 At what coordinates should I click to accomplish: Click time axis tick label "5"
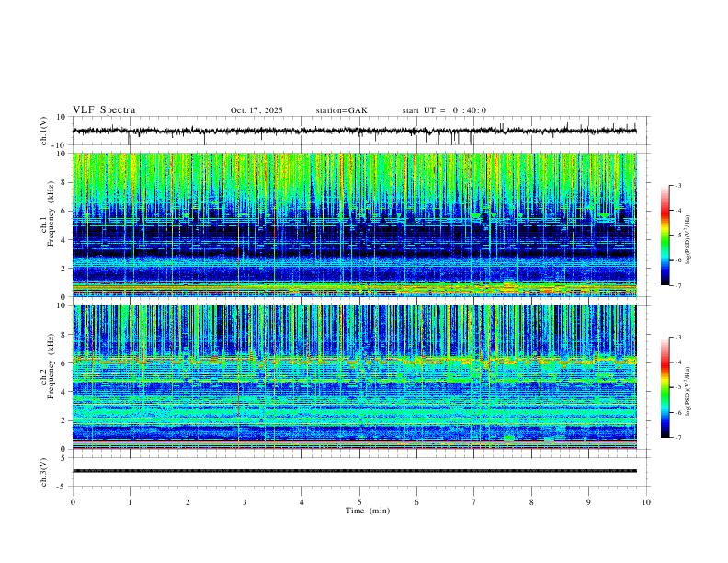tap(359, 502)
